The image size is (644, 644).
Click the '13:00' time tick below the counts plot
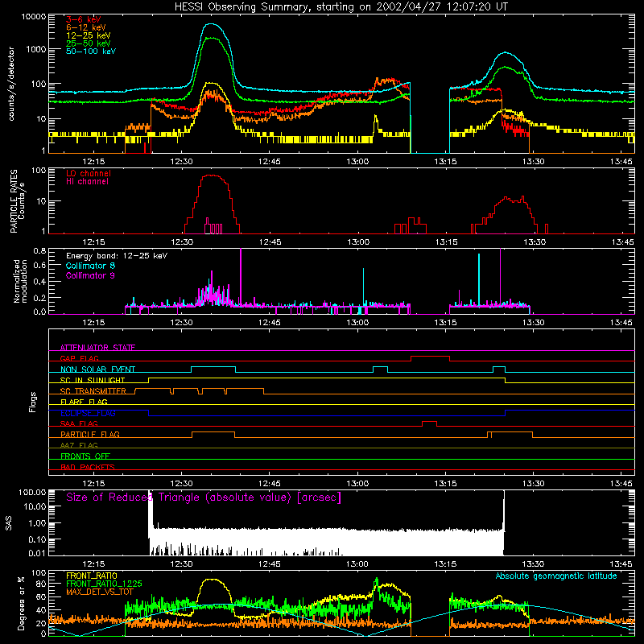[357, 162]
